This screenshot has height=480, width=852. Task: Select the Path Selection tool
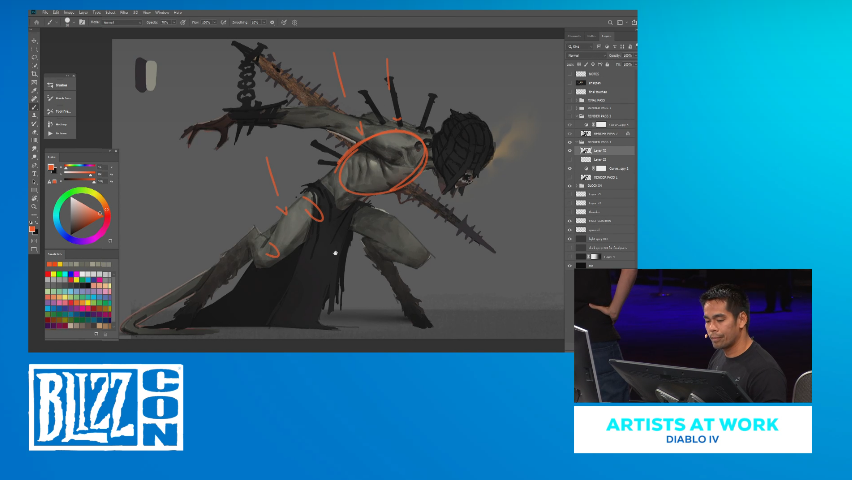[34, 181]
